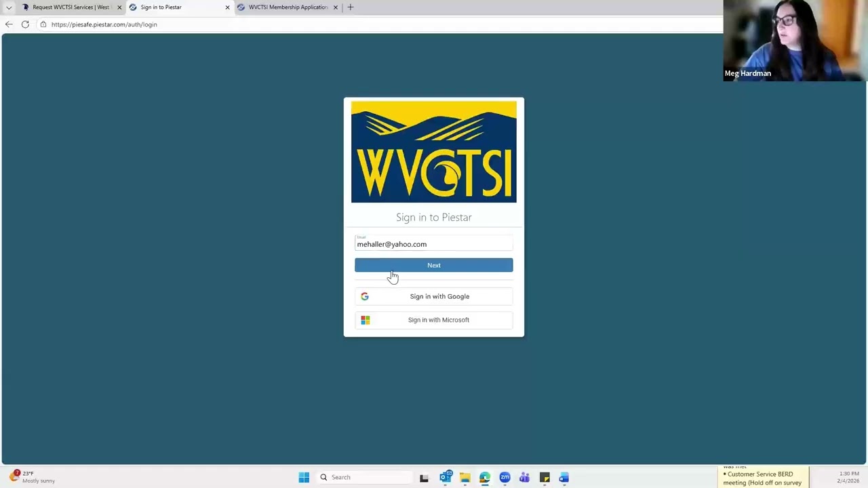868x488 pixels.
Task: Click the taskbar clock showing 1:30 PM
Action: (848, 477)
